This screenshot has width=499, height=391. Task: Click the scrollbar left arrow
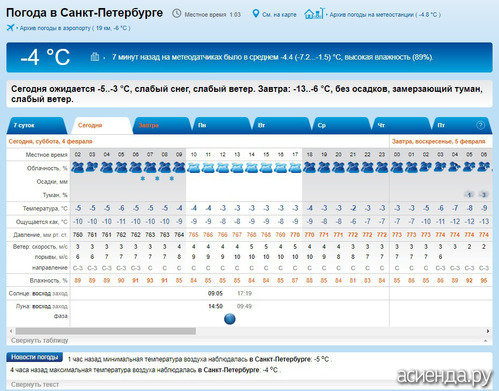point(11,331)
